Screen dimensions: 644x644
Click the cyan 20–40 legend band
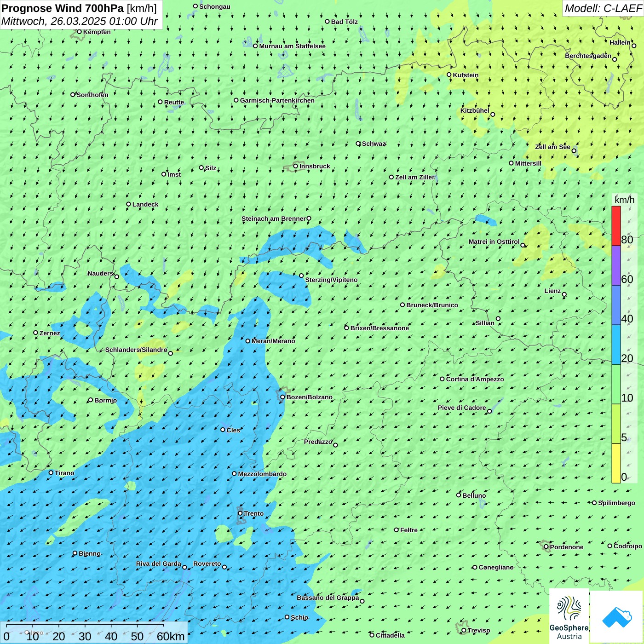[x=616, y=345]
